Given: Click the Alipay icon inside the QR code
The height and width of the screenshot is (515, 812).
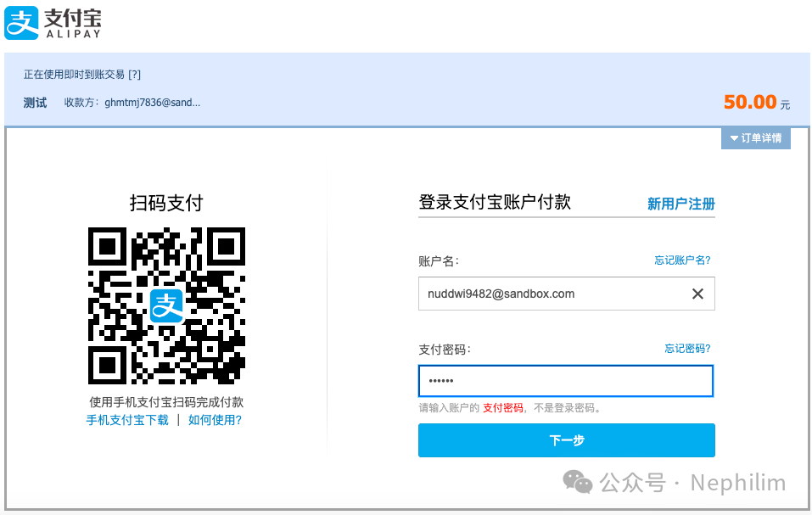Looking at the screenshot, I should [x=166, y=305].
